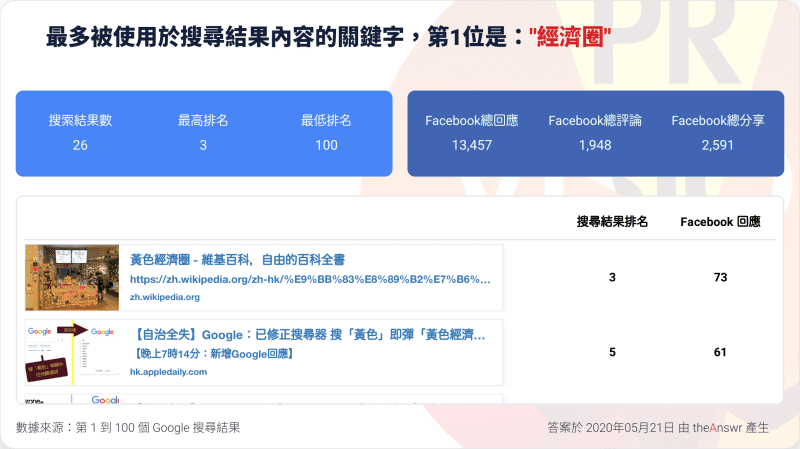Open the 黃色經濟圈 維基百科 result title
Image resolution: width=800 pixels, height=449 pixels.
(237, 260)
